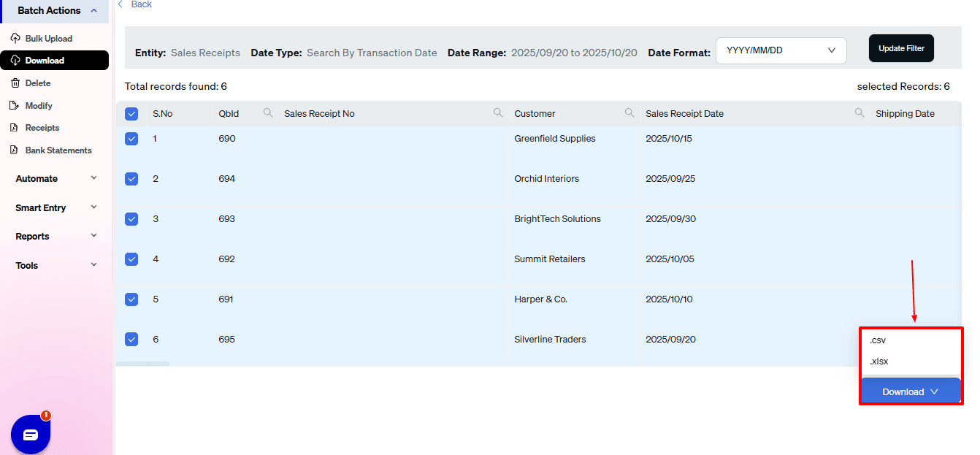Choose the .csv export option

[x=877, y=340]
